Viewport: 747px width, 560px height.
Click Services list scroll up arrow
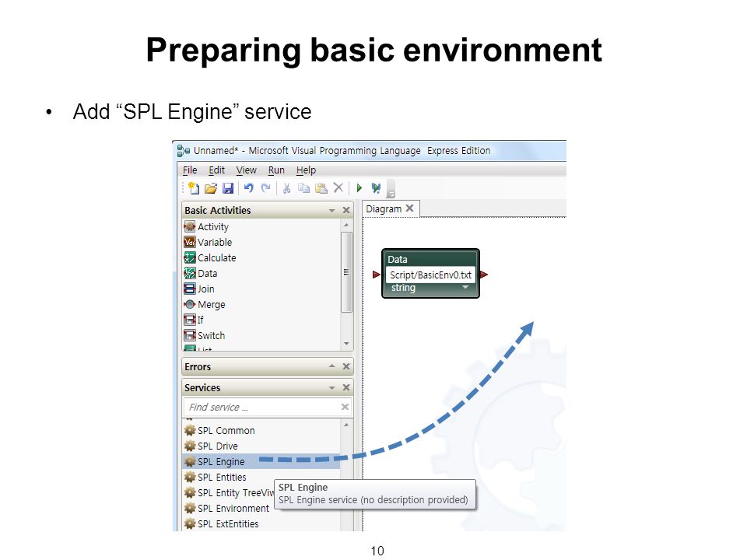coord(346,425)
